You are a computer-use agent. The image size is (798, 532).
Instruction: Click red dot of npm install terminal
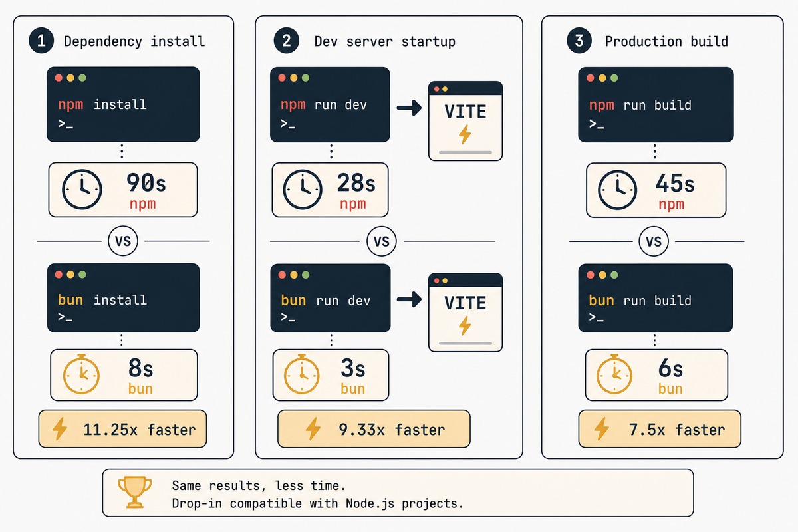click(x=59, y=78)
